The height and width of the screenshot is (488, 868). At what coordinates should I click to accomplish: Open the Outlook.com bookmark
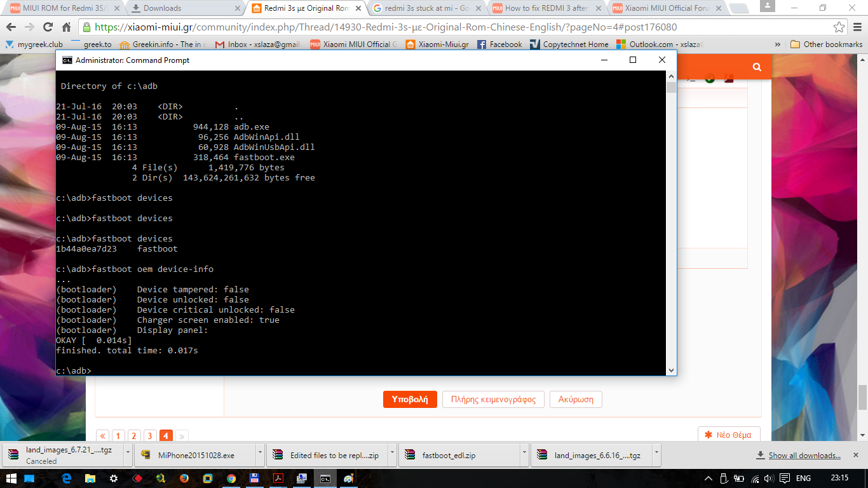661,44
